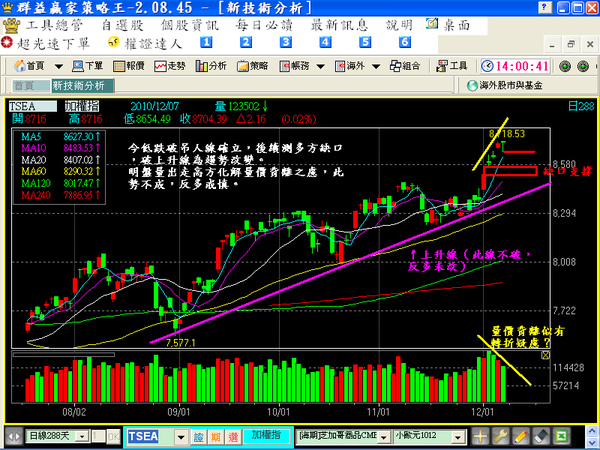Switch to workspace number 1
The width and height of the screenshot is (600, 450).
click(206, 42)
